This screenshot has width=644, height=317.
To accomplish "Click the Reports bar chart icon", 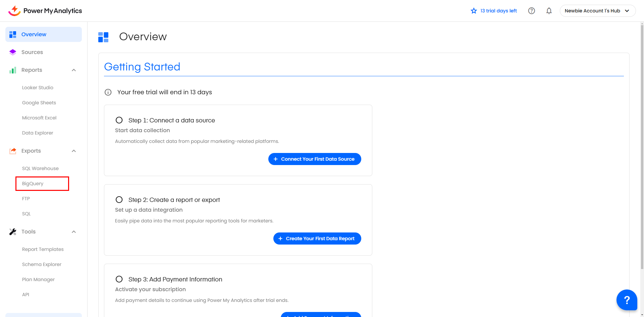I will (13, 70).
